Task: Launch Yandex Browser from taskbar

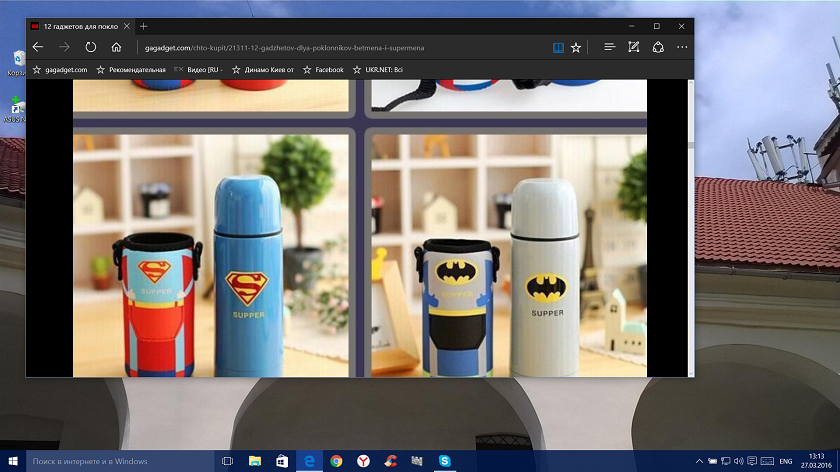Action: coord(363,461)
